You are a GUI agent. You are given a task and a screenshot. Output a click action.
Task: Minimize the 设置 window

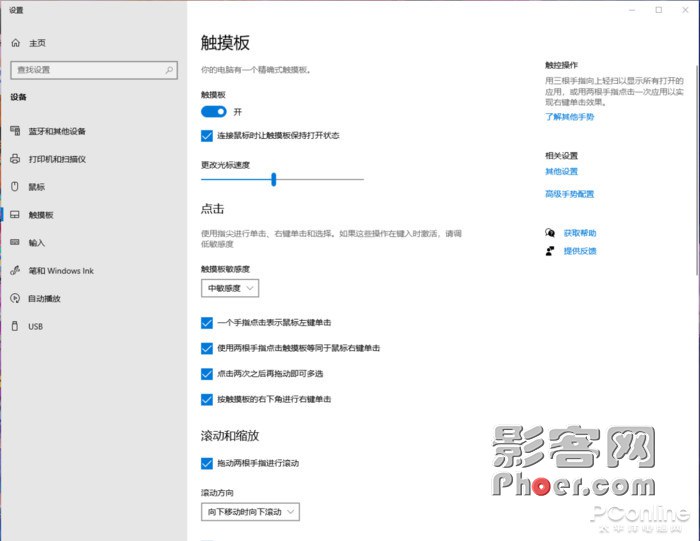tap(632, 10)
